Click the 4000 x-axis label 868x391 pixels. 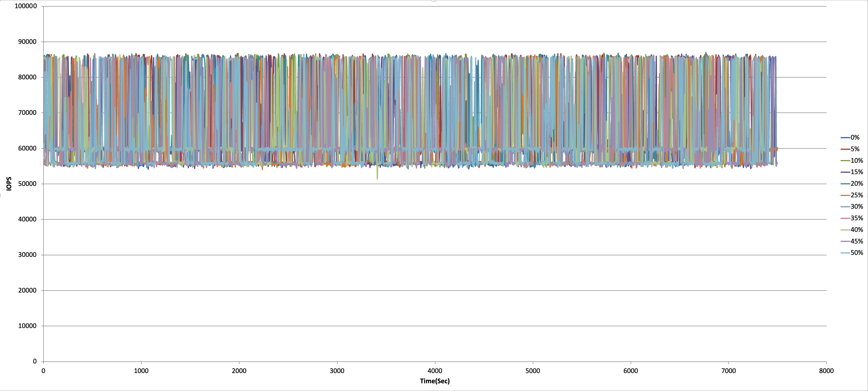pyautogui.click(x=435, y=371)
